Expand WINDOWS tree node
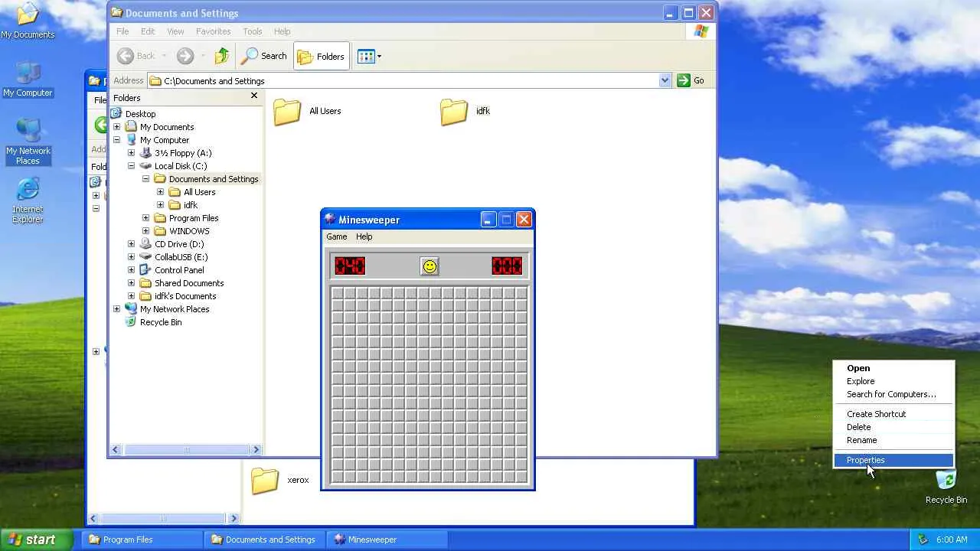The height and width of the screenshot is (551, 980). tap(145, 231)
